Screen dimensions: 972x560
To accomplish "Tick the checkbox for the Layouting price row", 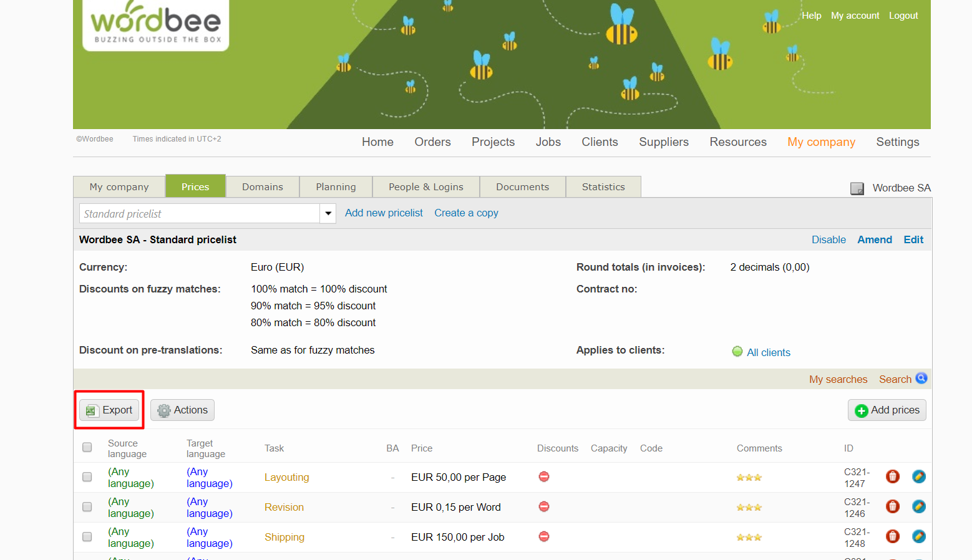I will coord(87,477).
